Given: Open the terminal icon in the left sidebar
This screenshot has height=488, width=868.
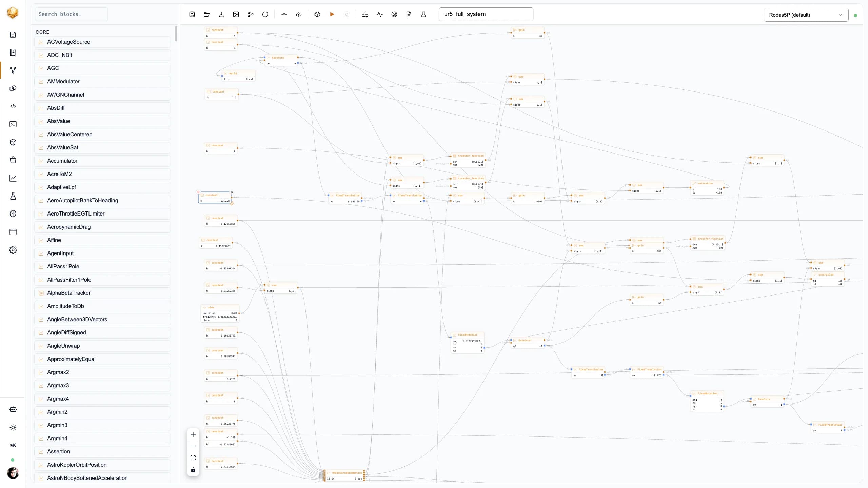Looking at the screenshot, I should coord(13,124).
